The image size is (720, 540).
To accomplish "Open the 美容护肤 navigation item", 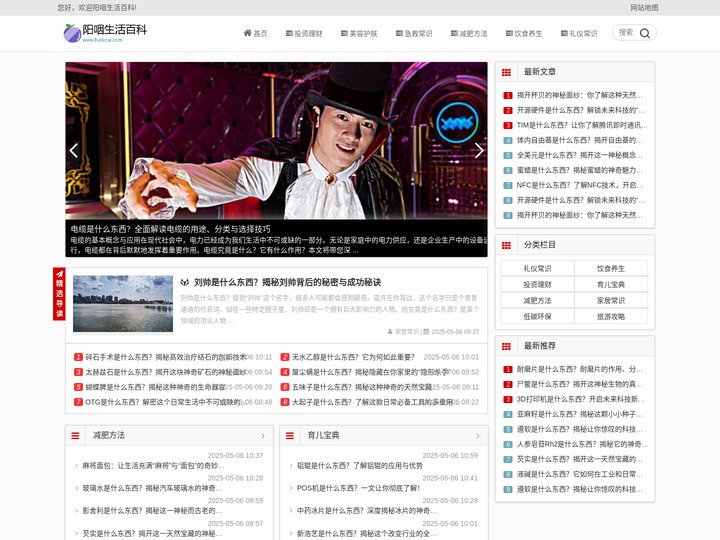I will [x=359, y=34].
